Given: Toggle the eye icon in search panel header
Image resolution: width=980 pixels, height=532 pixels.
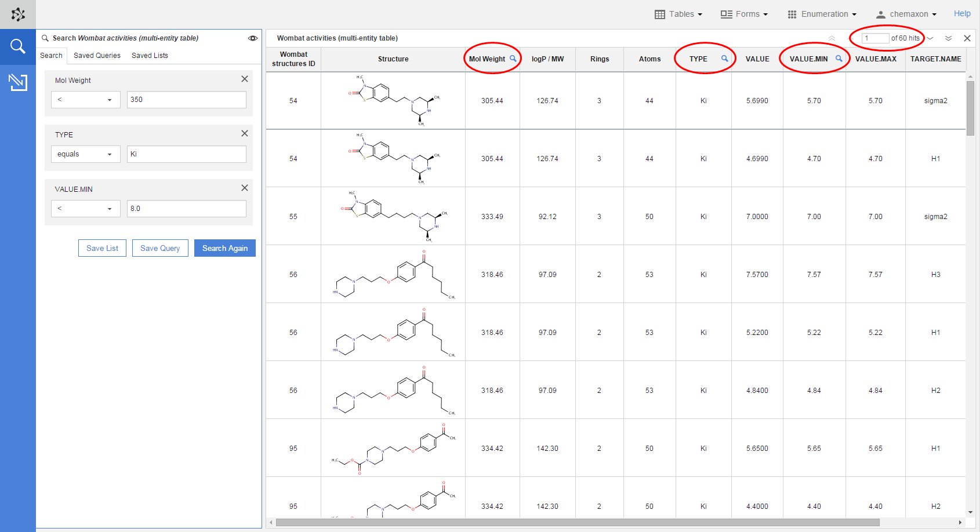Looking at the screenshot, I should [253, 38].
